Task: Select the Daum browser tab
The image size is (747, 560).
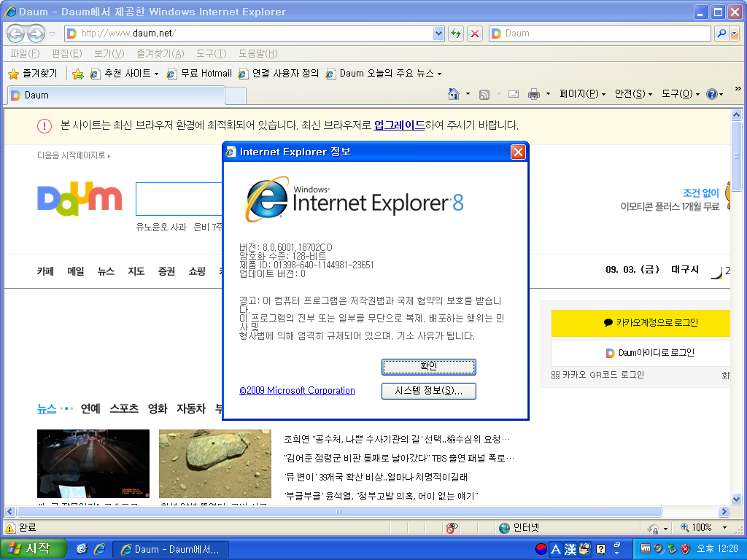Action: [x=116, y=96]
